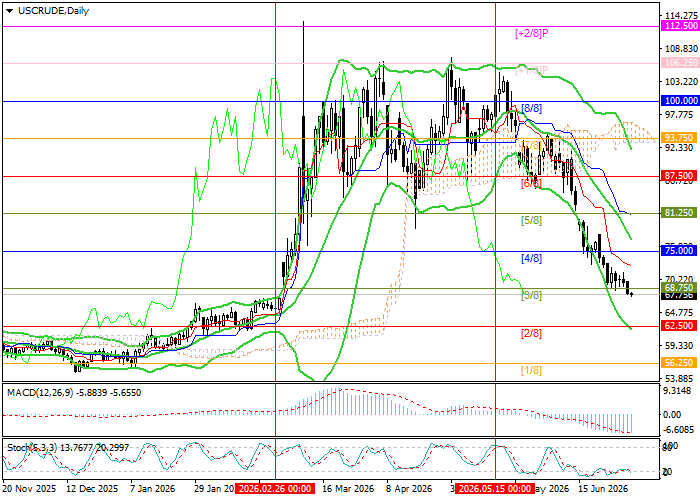Select the USCRUDE,Daily chart title

[x=54, y=11]
